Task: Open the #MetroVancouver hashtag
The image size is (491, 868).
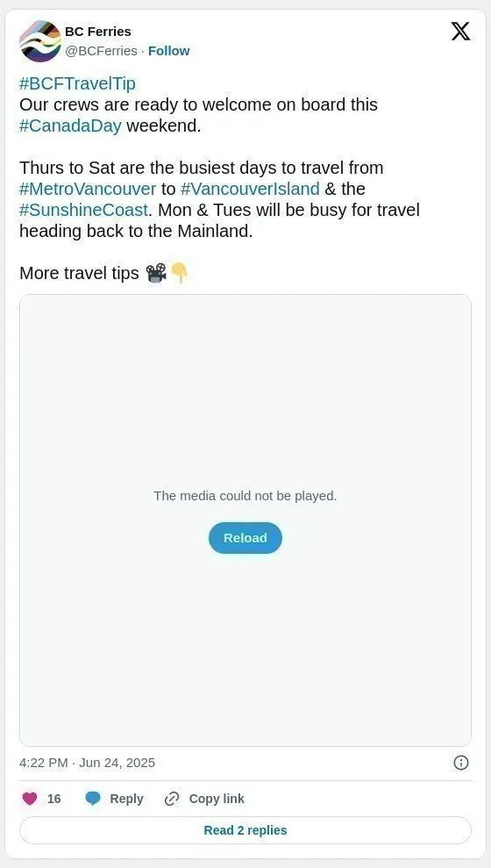Action: pyautogui.click(x=88, y=190)
